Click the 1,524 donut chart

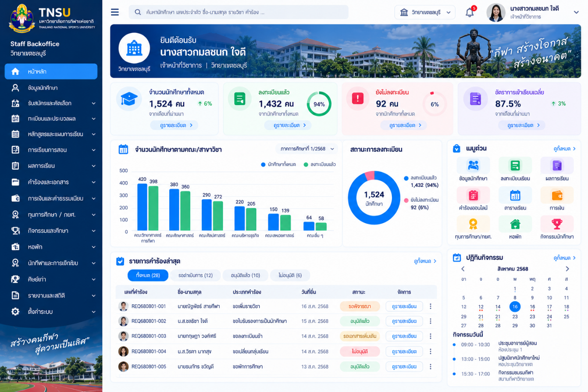374,198
